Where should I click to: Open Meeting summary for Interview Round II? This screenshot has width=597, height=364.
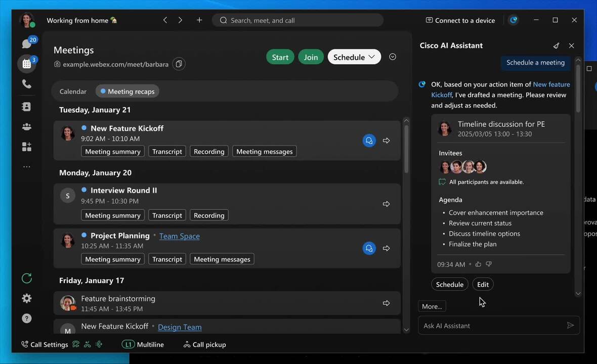(x=113, y=215)
